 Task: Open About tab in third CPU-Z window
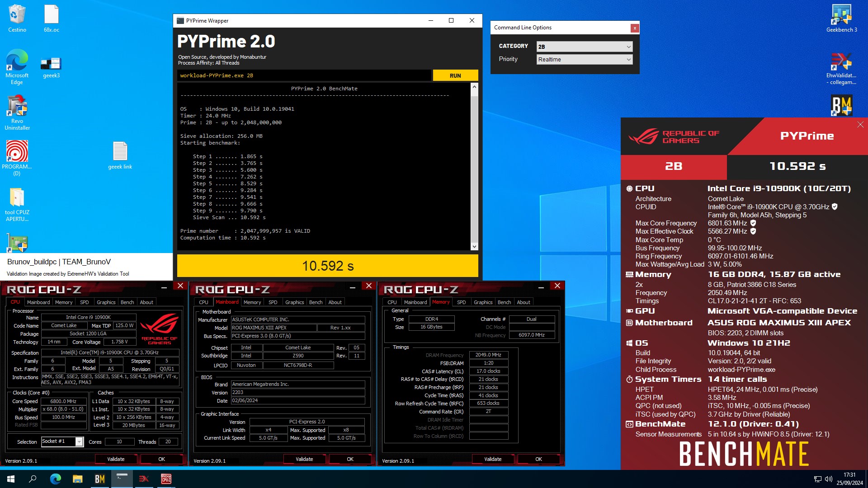[x=524, y=302]
